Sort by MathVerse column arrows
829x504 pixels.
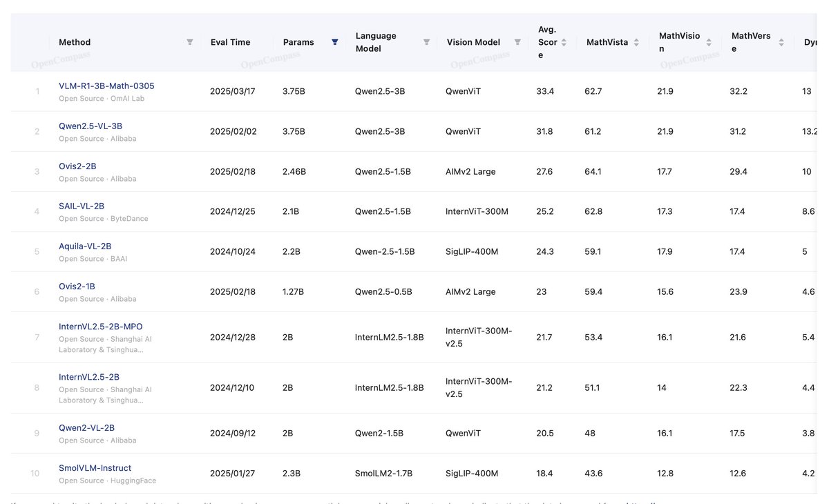pos(781,42)
